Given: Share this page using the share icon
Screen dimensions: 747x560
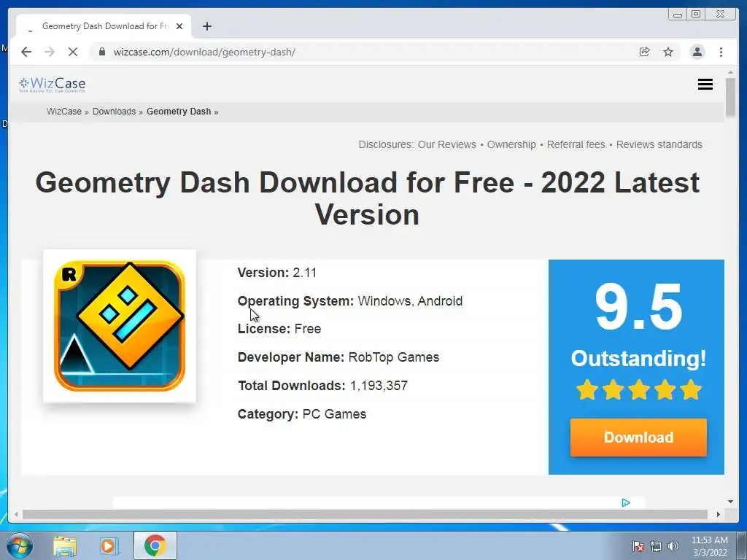Looking at the screenshot, I should 645,52.
